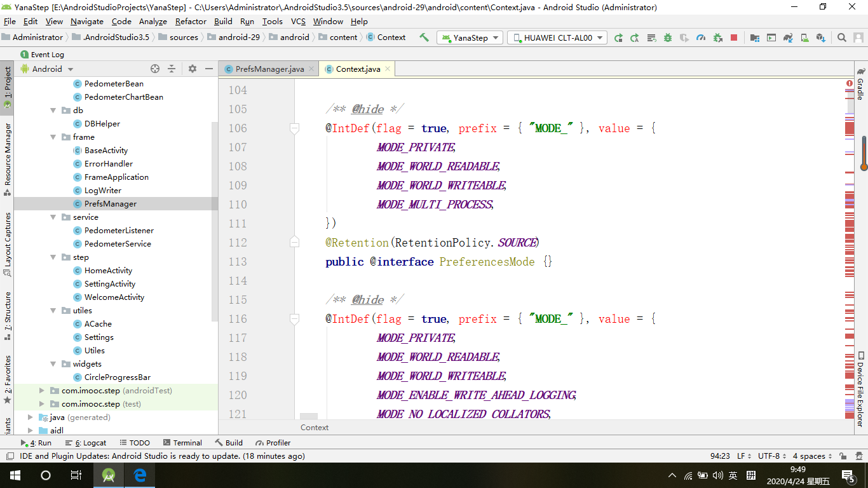The width and height of the screenshot is (868, 488).
Task: Collapse the frame package
Action: [x=54, y=137]
